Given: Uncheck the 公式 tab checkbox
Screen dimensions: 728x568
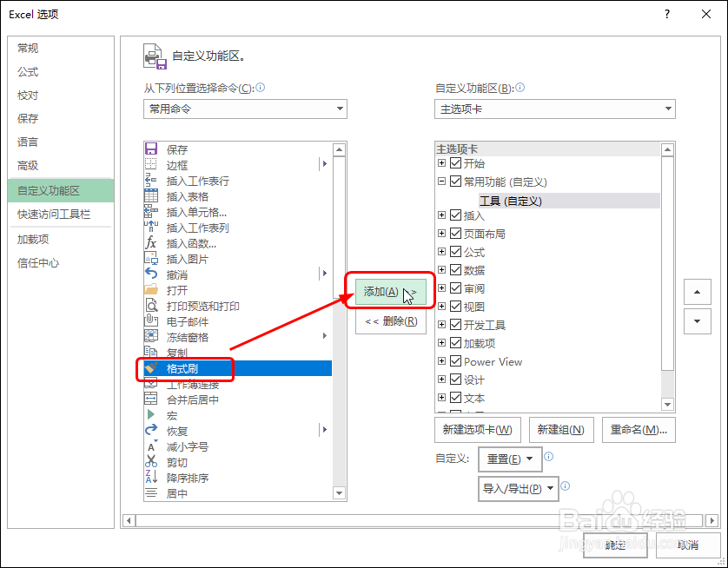Looking at the screenshot, I should pos(455,252).
